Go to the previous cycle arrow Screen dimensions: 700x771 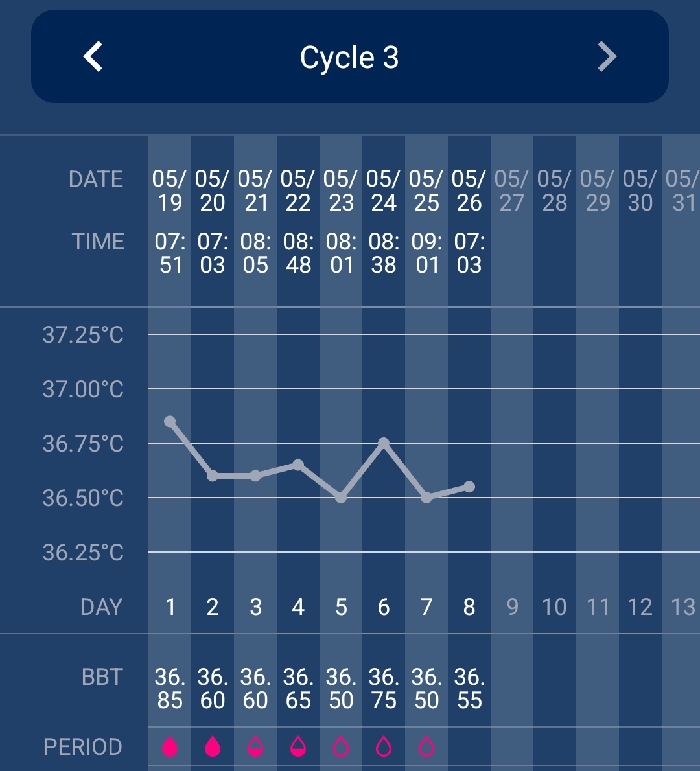tap(93, 57)
